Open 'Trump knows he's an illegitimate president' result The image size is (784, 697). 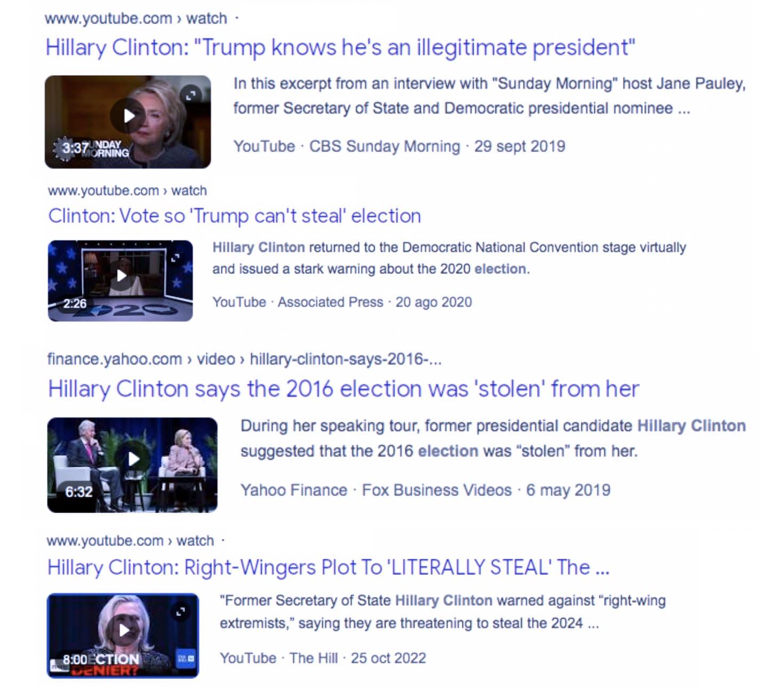click(340, 47)
